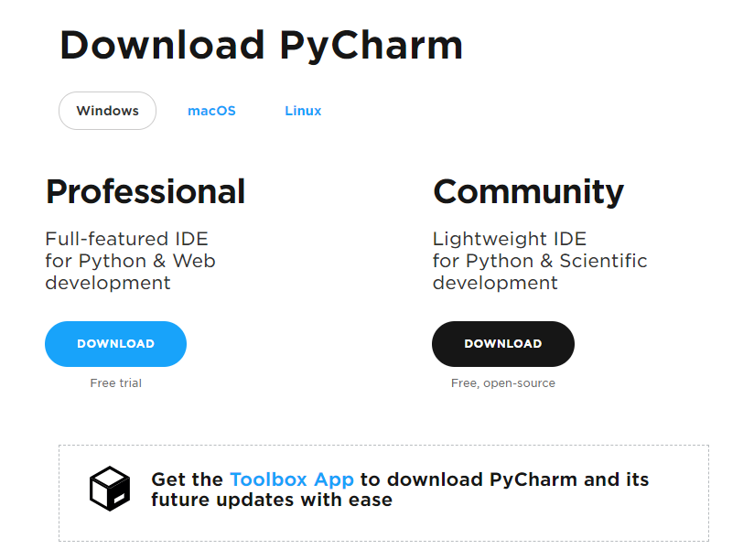The width and height of the screenshot is (754, 560).
Task: Click the Community edition heading
Action: (529, 192)
